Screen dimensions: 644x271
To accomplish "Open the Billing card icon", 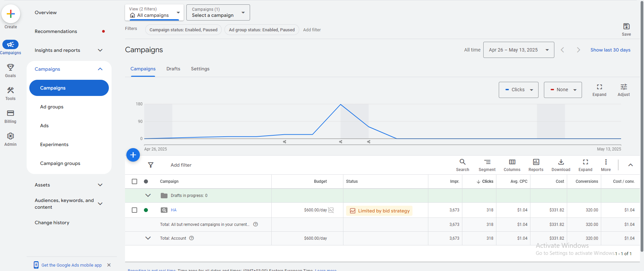I will click(10, 113).
